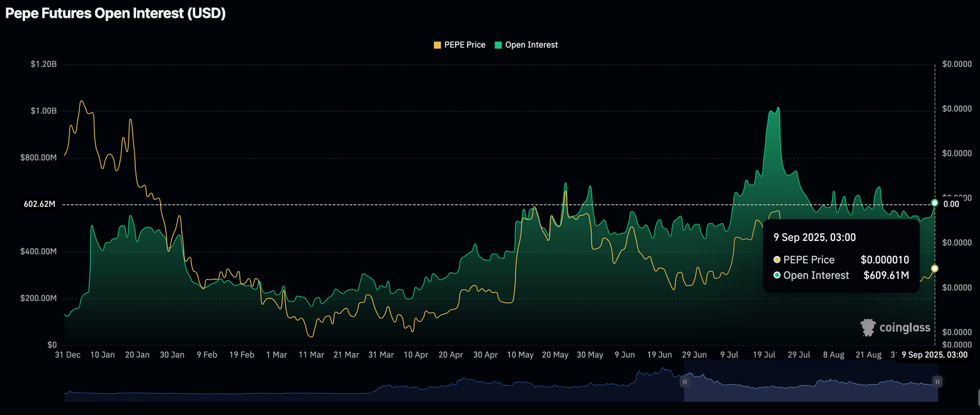Grab the right range selector handle
The height and width of the screenshot is (415, 980).
tap(937, 382)
